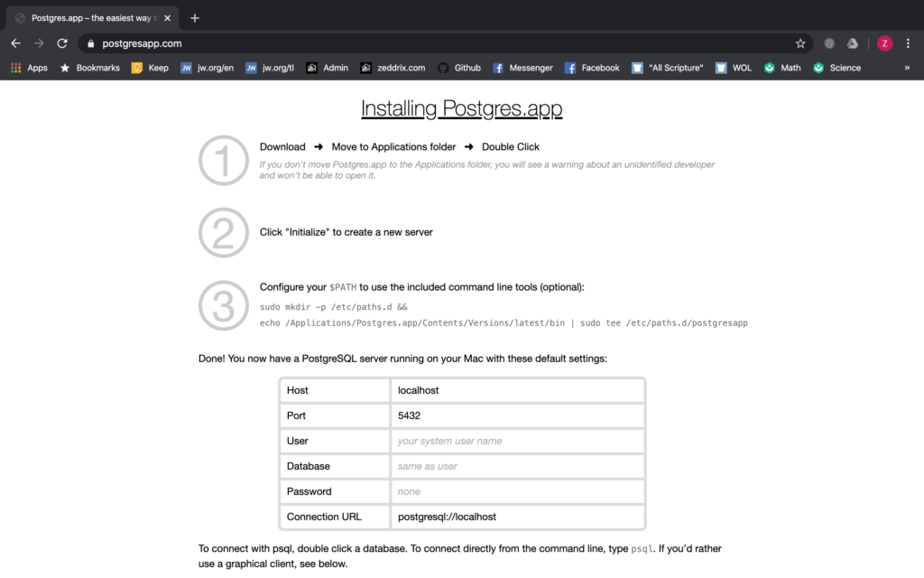Open the Github bookmark
924x578 pixels.
pos(459,68)
